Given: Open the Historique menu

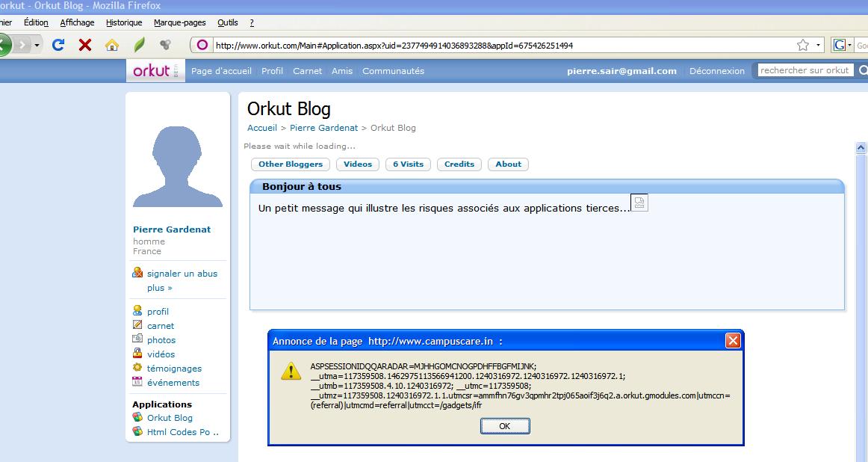Looking at the screenshot, I should click(x=124, y=22).
